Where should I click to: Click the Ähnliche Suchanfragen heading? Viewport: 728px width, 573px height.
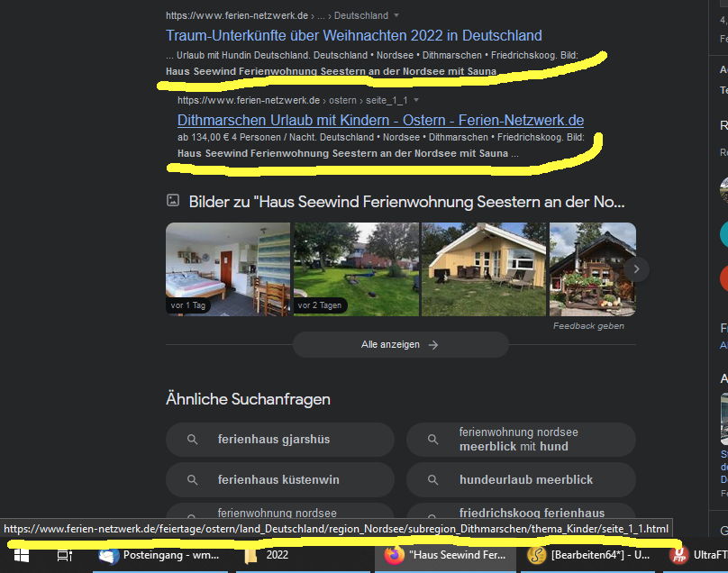(x=248, y=399)
